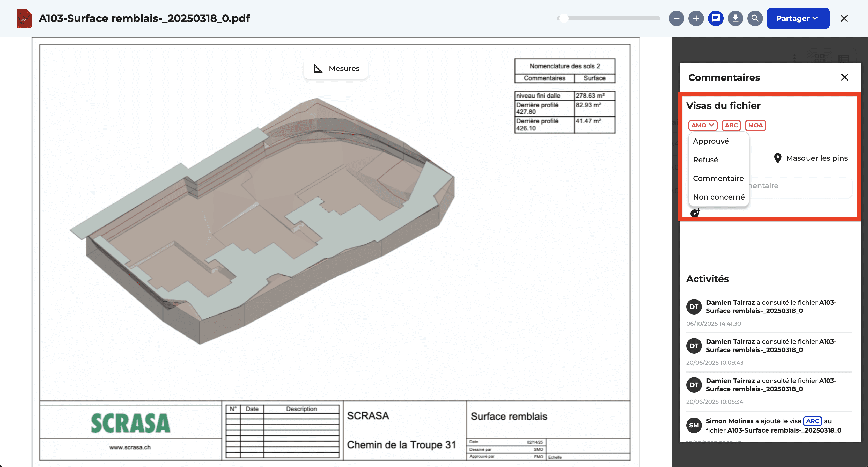Click the Mesures ruler icon
Viewport: 868px width, 467px height.
point(318,68)
